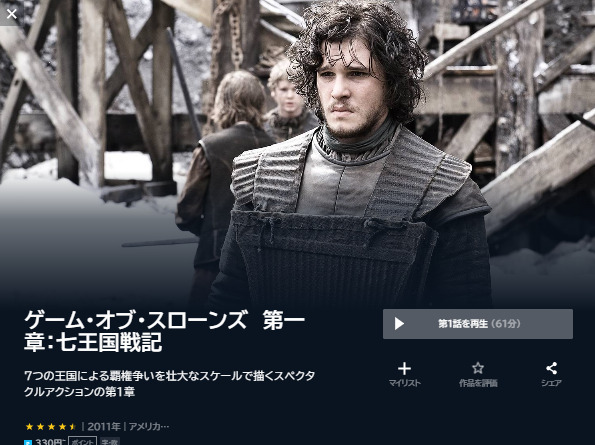The image size is (595, 445).
Task: Close the detail overlay with the X
Action: tap(11, 14)
